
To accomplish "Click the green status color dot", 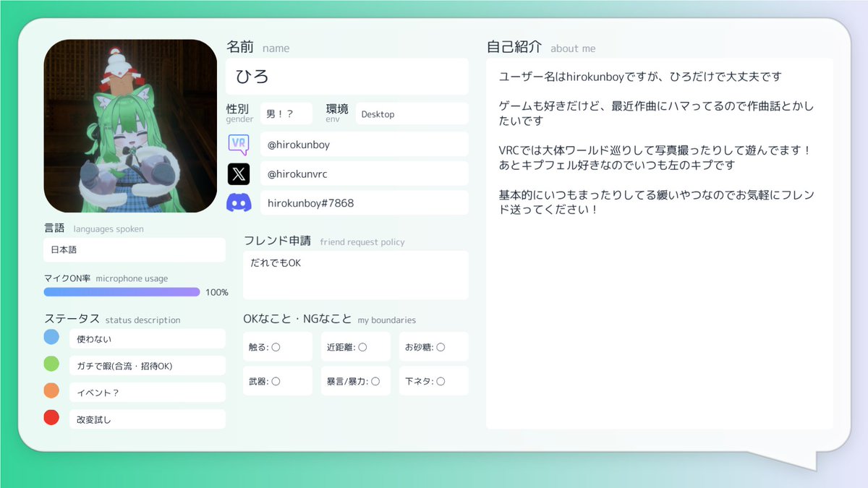I will [x=51, y=364].
